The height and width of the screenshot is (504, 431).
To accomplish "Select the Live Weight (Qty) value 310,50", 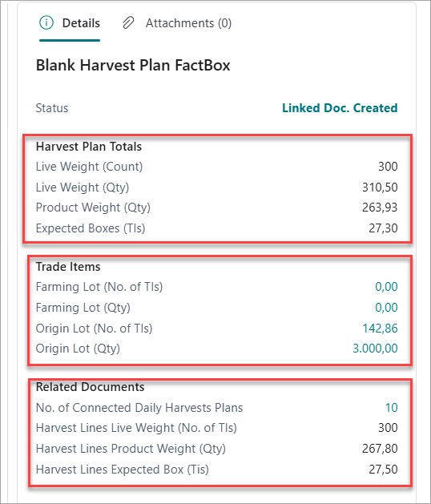I will [380, 187].
